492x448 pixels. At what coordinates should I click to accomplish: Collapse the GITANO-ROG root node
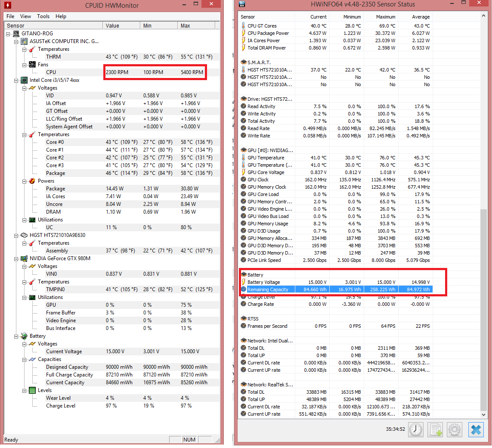(x=8, y=34)
